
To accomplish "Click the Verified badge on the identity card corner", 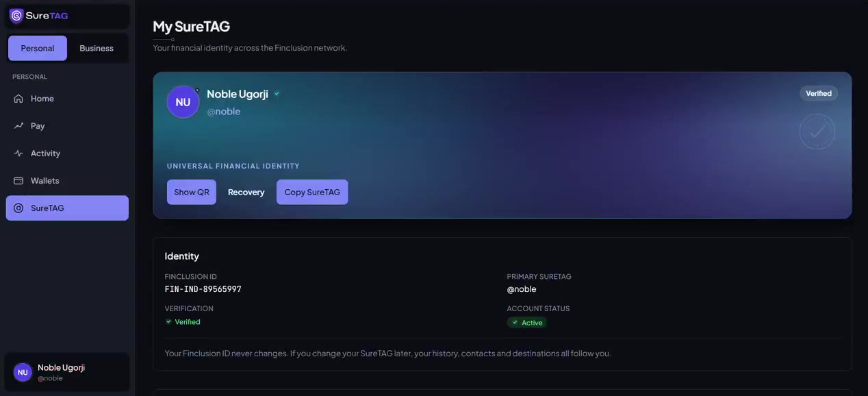I will coord(819,93).
